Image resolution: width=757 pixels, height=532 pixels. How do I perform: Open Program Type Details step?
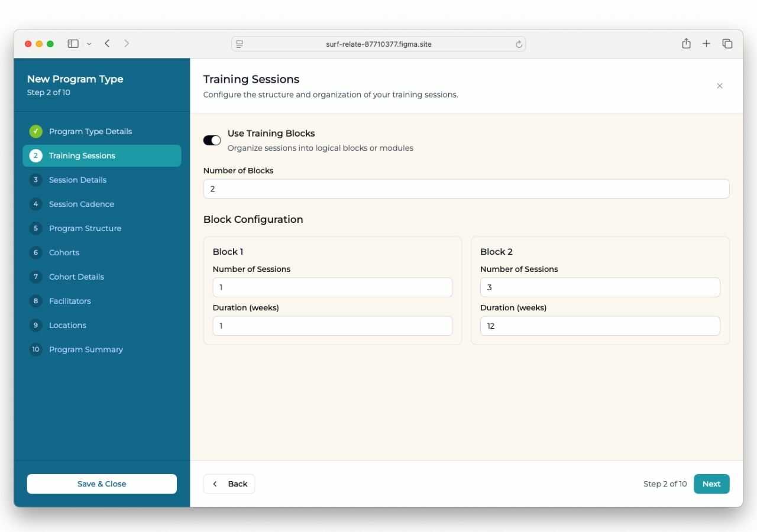pos(102,131)
